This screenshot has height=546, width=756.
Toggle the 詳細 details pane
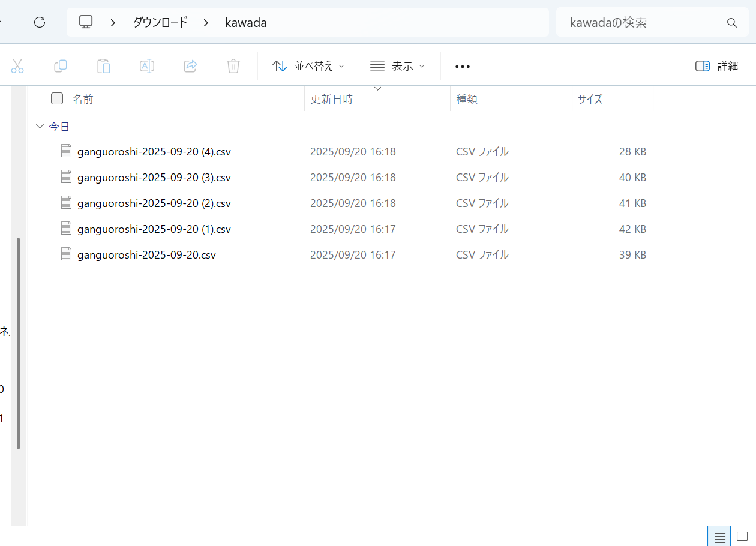point(716,66)
